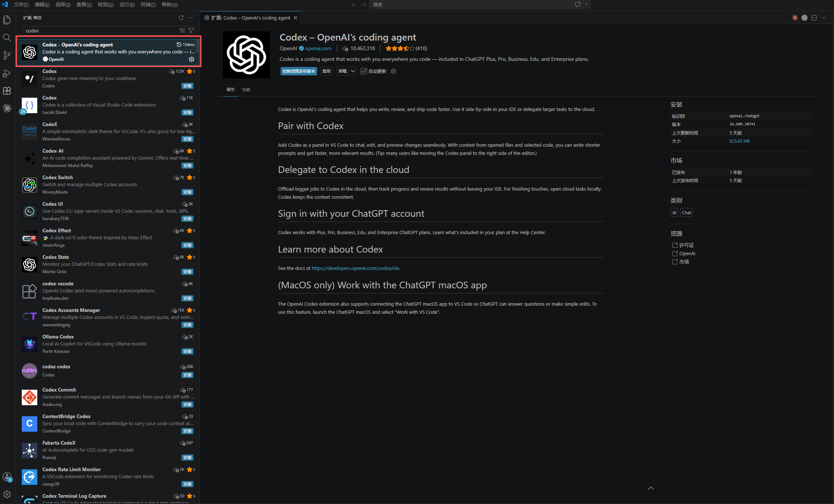834x504 pixels.
Task: Open manage gear on Codex OpenAI list item
Action: click(192, 59)
